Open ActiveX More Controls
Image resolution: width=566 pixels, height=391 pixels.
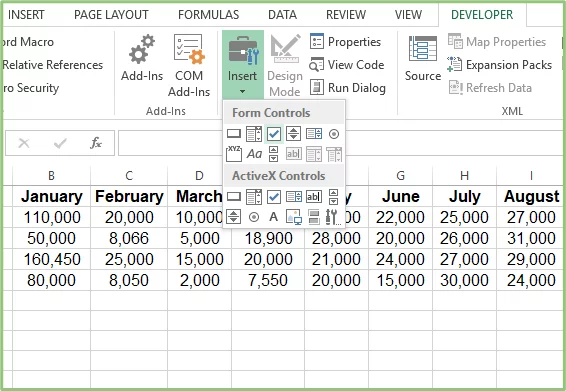point(333,217)
